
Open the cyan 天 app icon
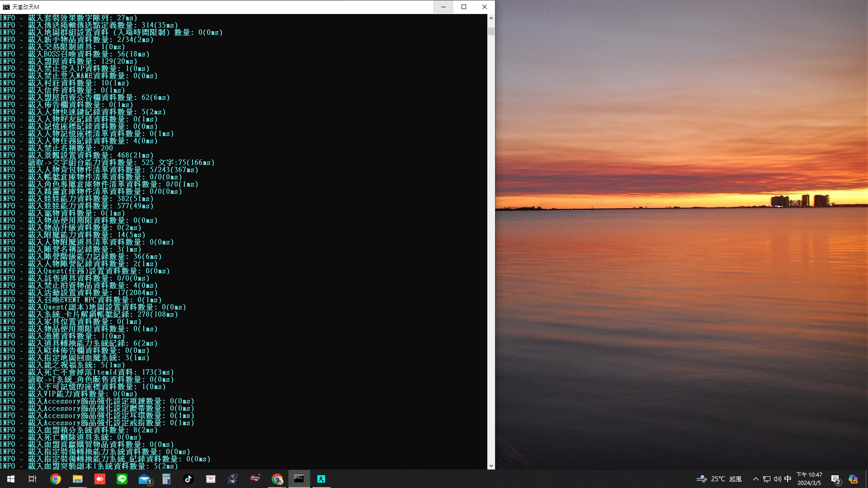(x=321, y=479)
